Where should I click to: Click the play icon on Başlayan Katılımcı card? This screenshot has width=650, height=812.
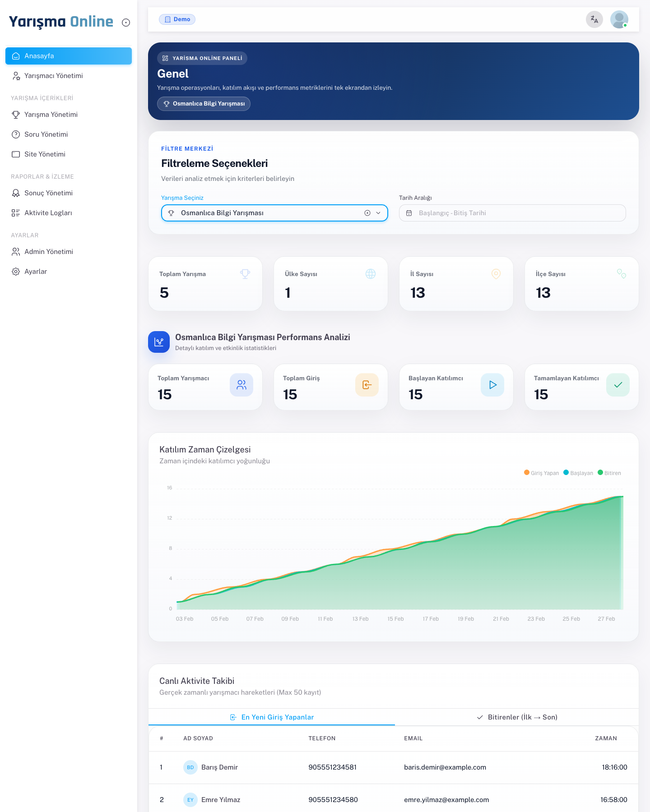(x=492, y=385)
